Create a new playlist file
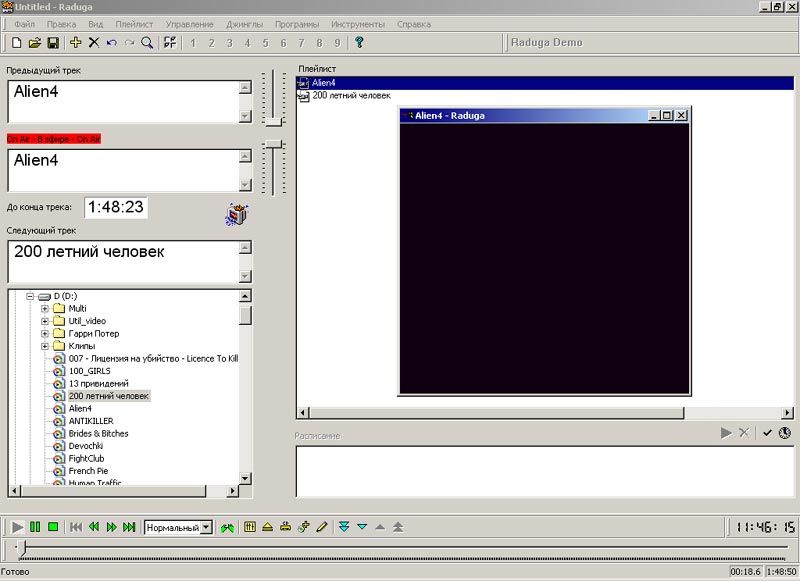 pos(16,43)
